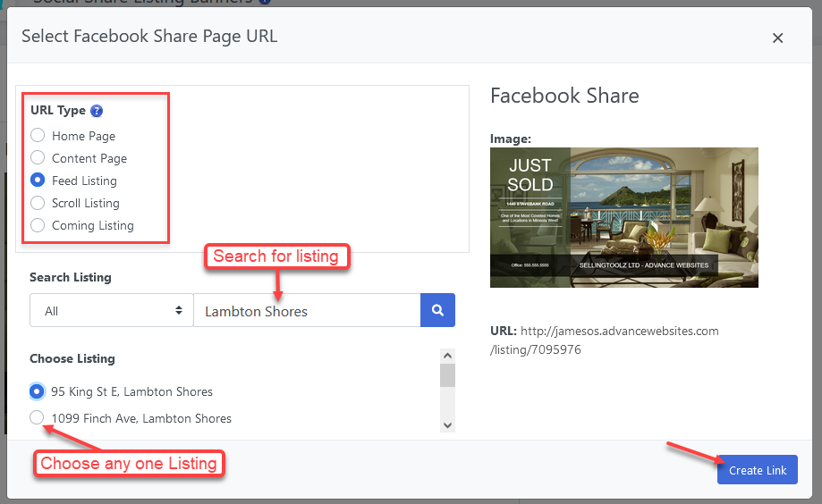Click the Facebook Share heading
The width and height of the screenshot is (822, 504).
[564, 97]
